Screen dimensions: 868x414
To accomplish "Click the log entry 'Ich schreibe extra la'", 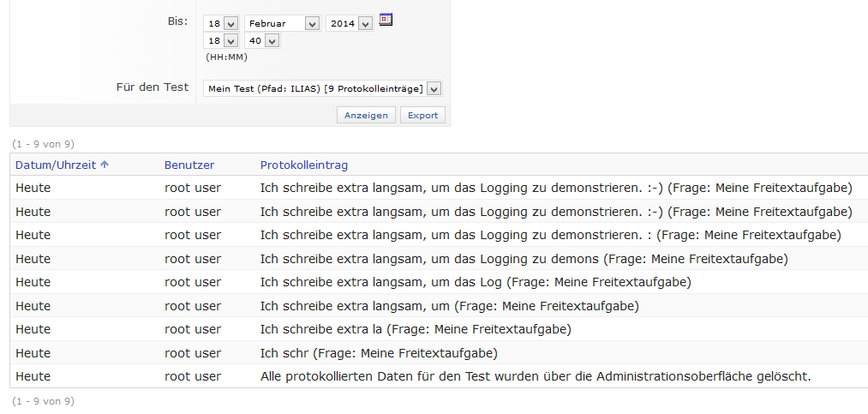I will click(x=415, y=329).
